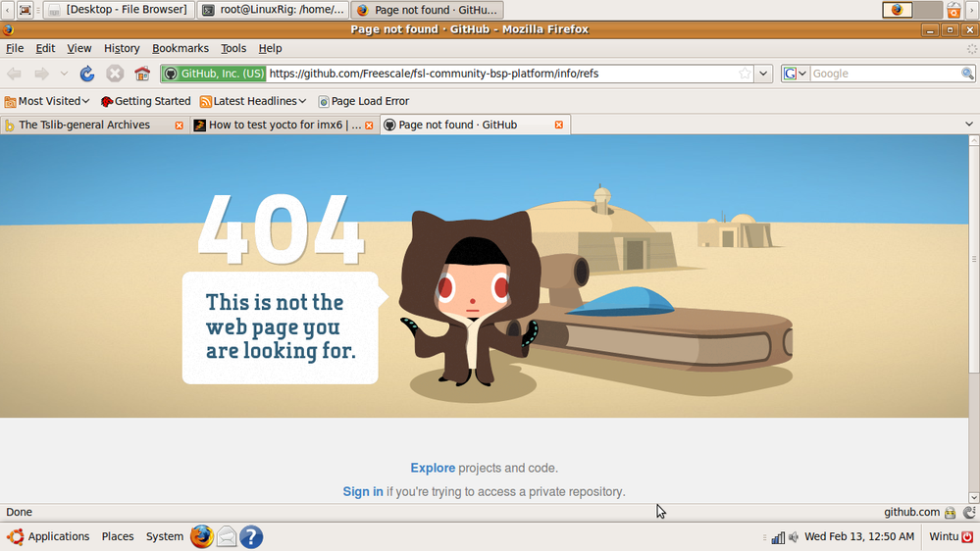
Task: Switch to root@LinuxRig terminal window
Action: tap(274, 10)
